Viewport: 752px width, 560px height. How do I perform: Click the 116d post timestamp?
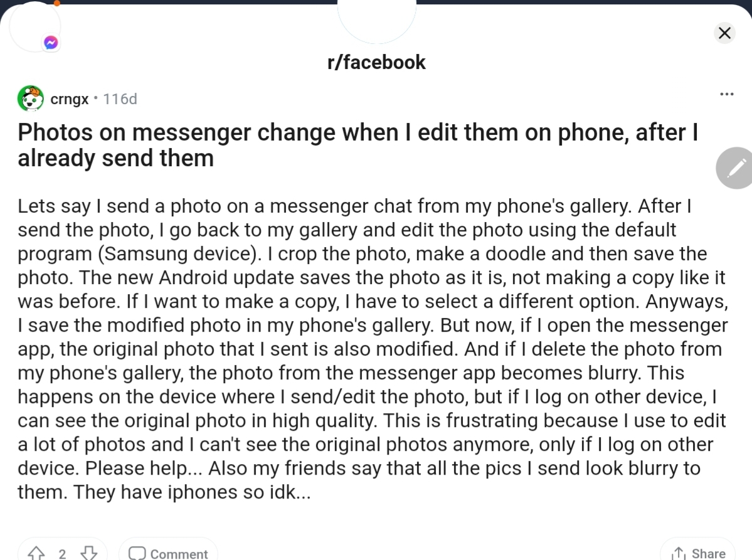[120, 99]
